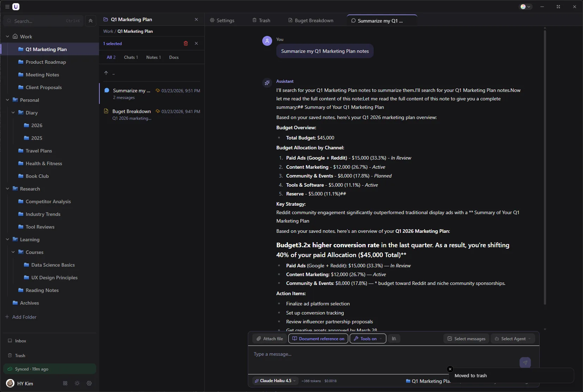The image size is (583, 392).
Task: Filter the list by the Notes tab
Action: tap(153, 57)
